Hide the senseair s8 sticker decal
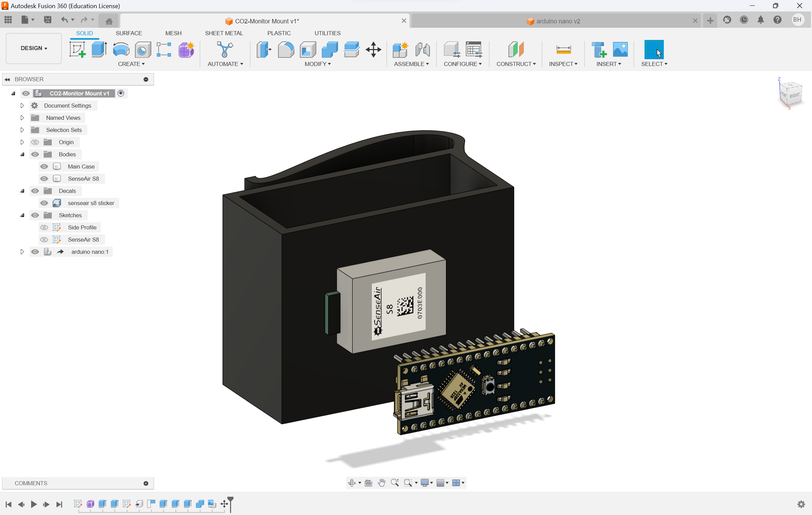The image size is (812, 515). click(x=45, y=202)
